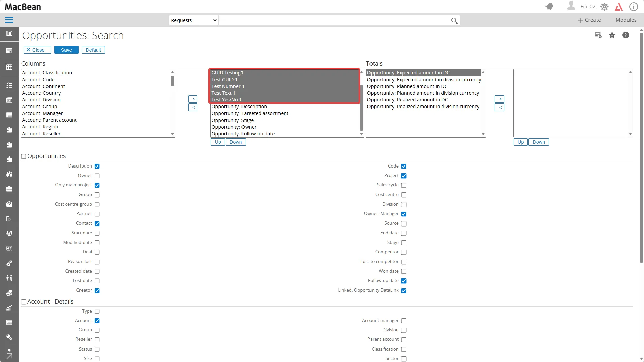Move selected column right with > button

[x=193, y=99]
